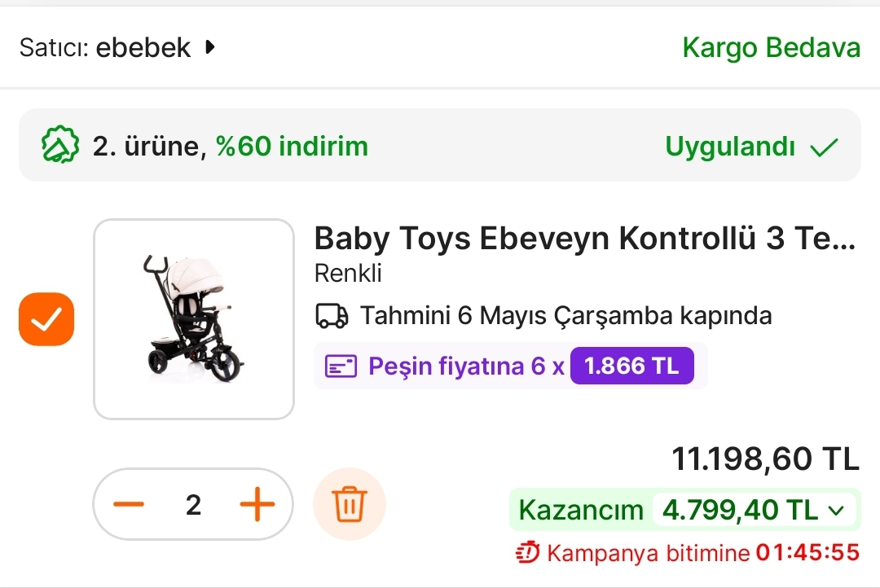Open the %60 indirim campaign text
This screenshot has height=588, width=880.
pos(292,147)
